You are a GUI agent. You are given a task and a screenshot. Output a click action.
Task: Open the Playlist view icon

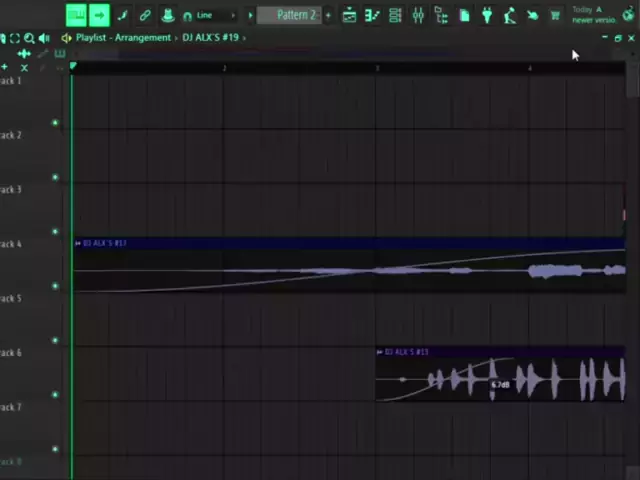point(349,15)
